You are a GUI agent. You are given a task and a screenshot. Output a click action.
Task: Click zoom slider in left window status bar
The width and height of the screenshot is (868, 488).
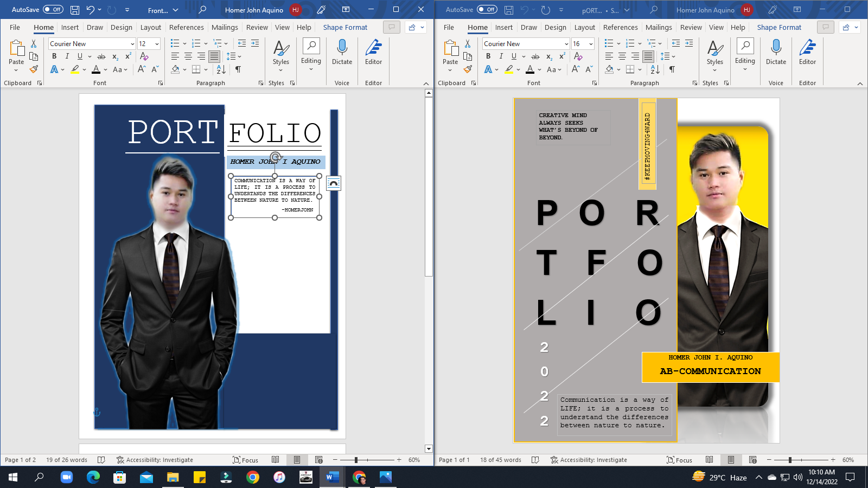click(356, 460)
